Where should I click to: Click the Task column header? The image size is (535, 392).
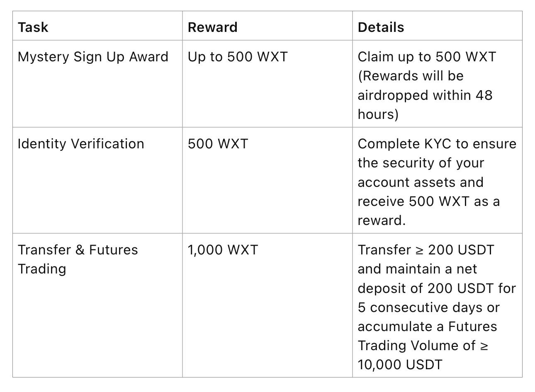pos(33,27)
